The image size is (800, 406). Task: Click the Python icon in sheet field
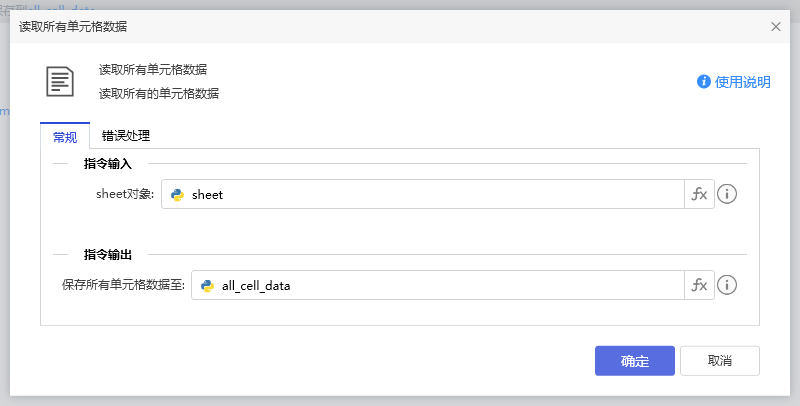tap(178, 195)
